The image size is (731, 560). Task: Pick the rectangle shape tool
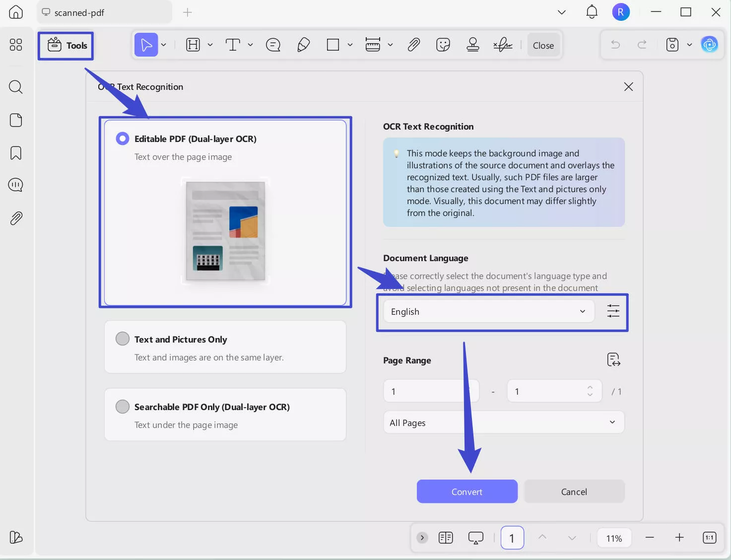(x=333, y=45)
